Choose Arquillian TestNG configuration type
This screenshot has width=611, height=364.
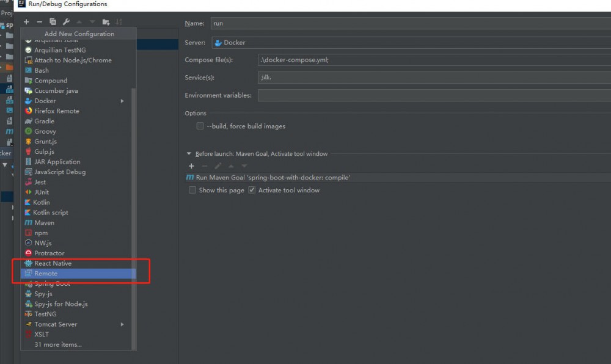[x=78, y=50]
